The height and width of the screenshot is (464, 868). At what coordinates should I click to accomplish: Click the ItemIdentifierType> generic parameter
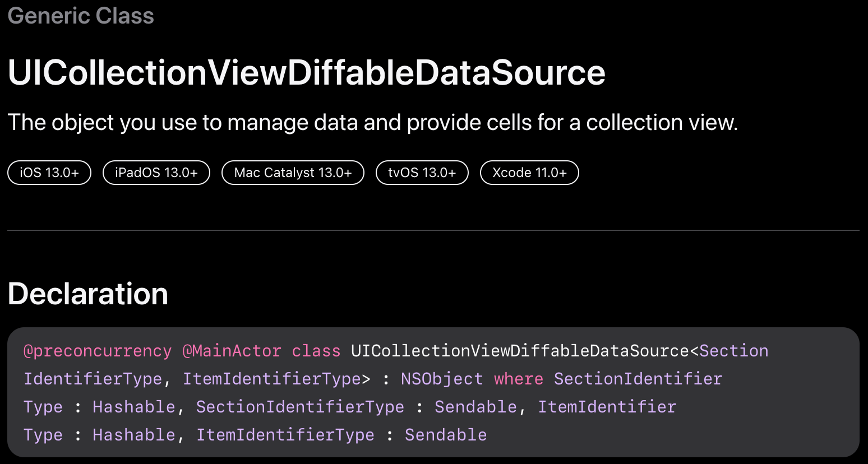pos(276,379)
